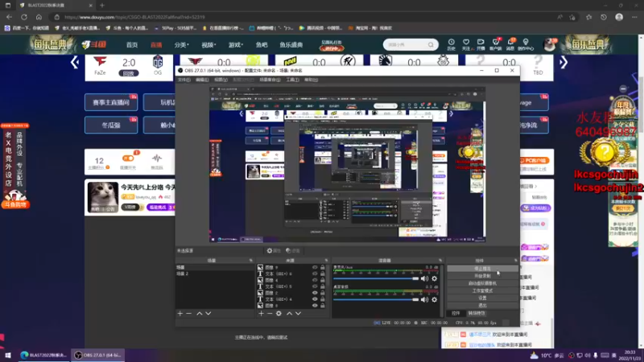Click the 属性 gear button above scenes
This screenshot has height=362, width=644.
pyautogui.click(x=274, y=251)
